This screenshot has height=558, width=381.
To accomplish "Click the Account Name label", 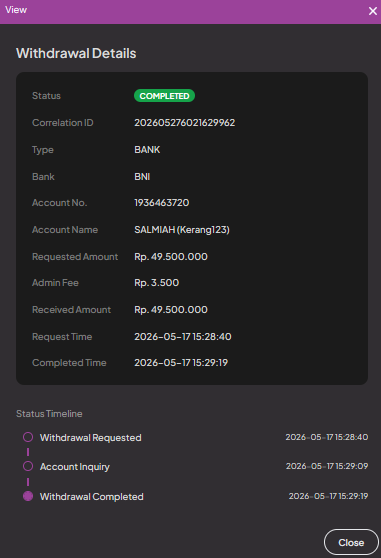I will tap(65, 230).
